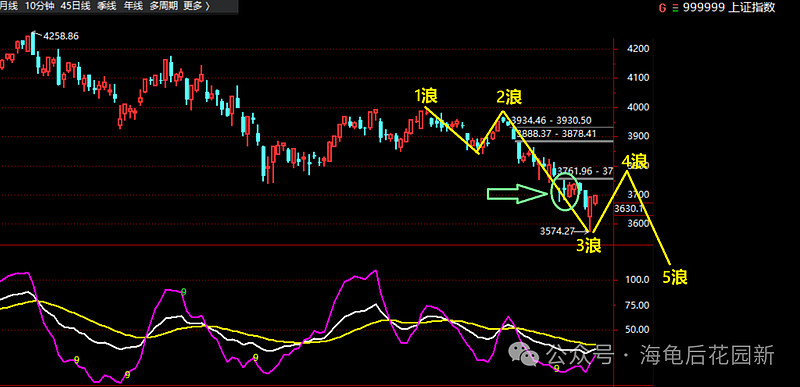Viewport: 800px width, 387px height.
Task: Click the 50.00 indicator axis label
Action: pyautogui.click(x=638, y=330)
